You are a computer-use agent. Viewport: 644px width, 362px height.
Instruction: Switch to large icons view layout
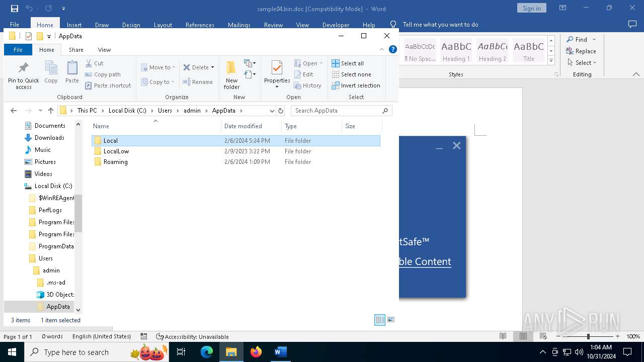[x=391, y=320]
